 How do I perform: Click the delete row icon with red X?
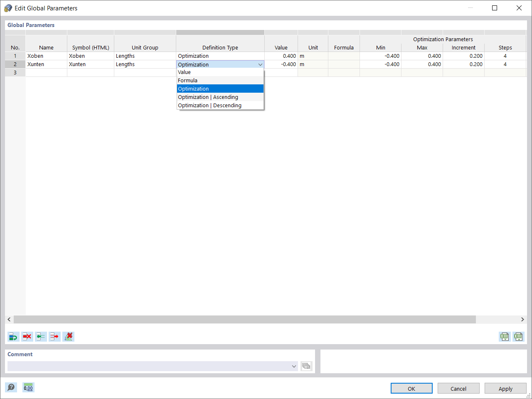27,336
